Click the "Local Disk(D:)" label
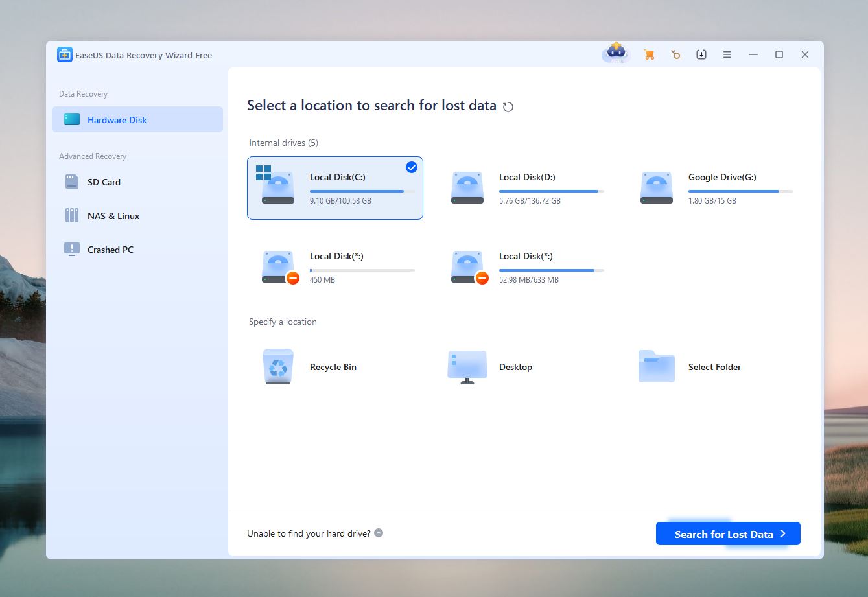The height and width of the screenshot is (597, 868). click(x=527, y=177)
